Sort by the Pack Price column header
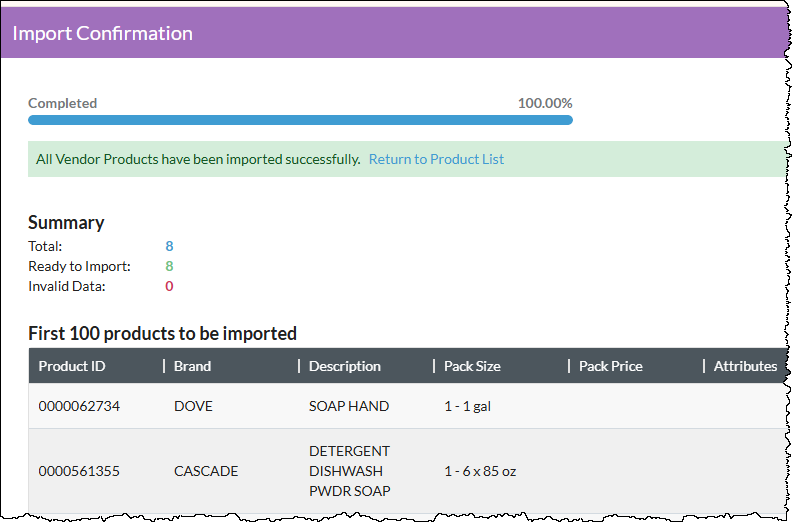This screenshot has width=792, height=522. tap(611, 366)
